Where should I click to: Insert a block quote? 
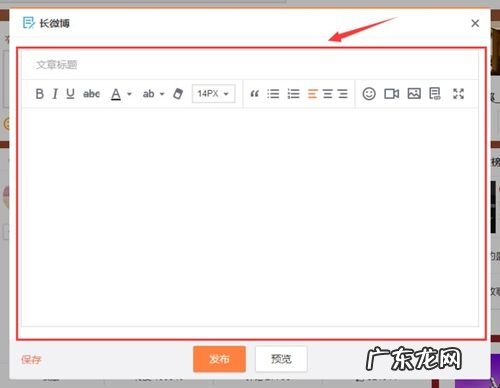(255, 94)
